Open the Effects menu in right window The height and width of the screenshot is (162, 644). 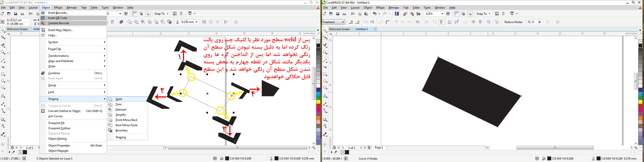pos(380,8)
